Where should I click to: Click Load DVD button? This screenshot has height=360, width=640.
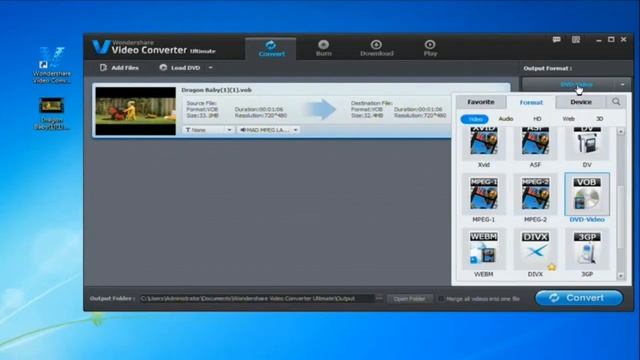click(180, 68)
